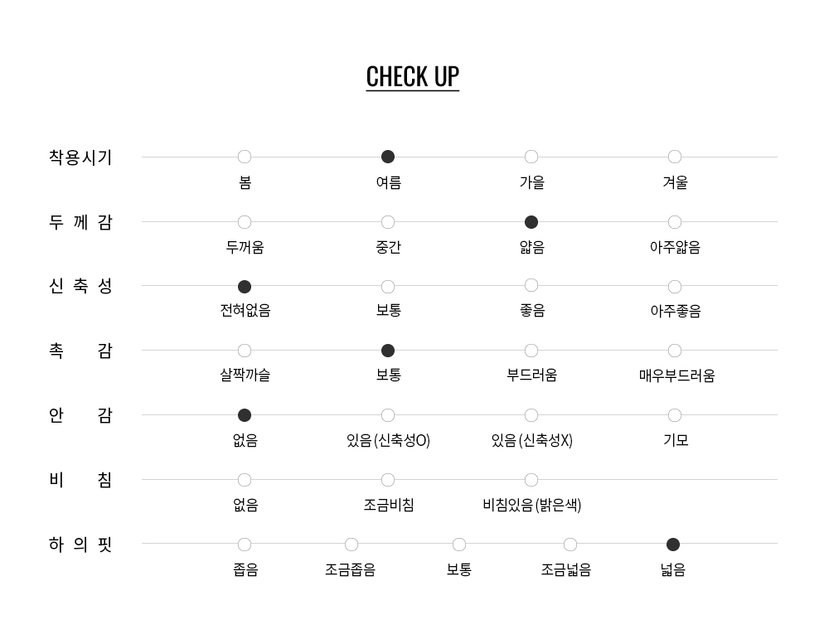Choose 아주좋음 in the 신축성 row
829x644 pixels.
pyautogui.click(x=675, y=287)
